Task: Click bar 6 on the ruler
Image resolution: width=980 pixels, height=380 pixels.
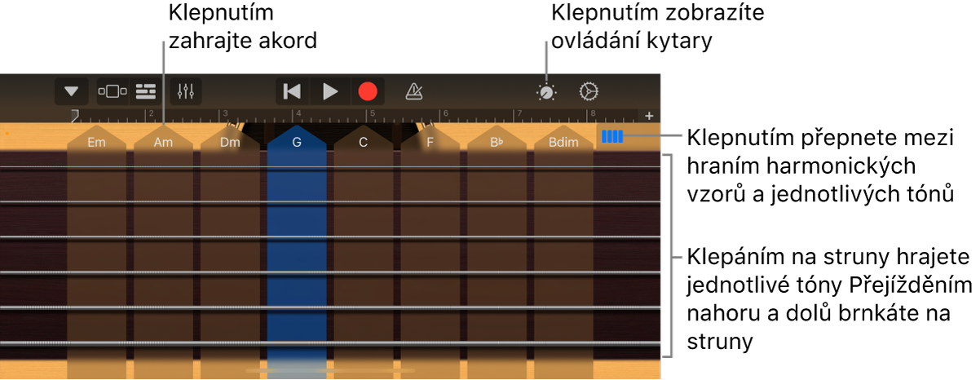Action: point(445,115)
